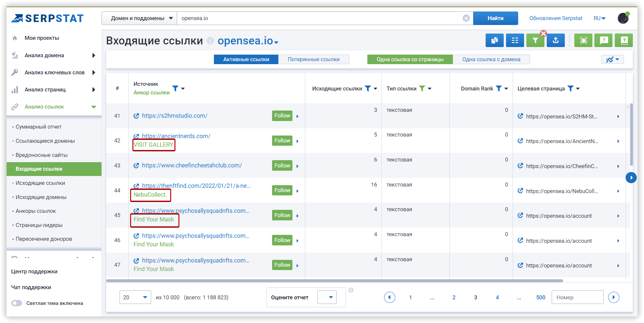Viewport: 644px width, 323px height.
Task: Open external icon for opensea.io/NebuColl target
Action: (520, 191)
